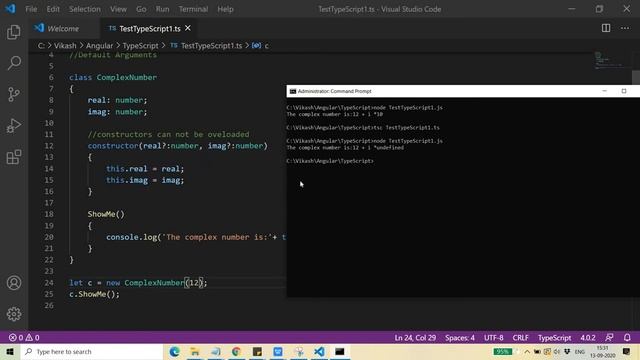
Task: Click the volume icon in system tray
Action: [557, 351]
